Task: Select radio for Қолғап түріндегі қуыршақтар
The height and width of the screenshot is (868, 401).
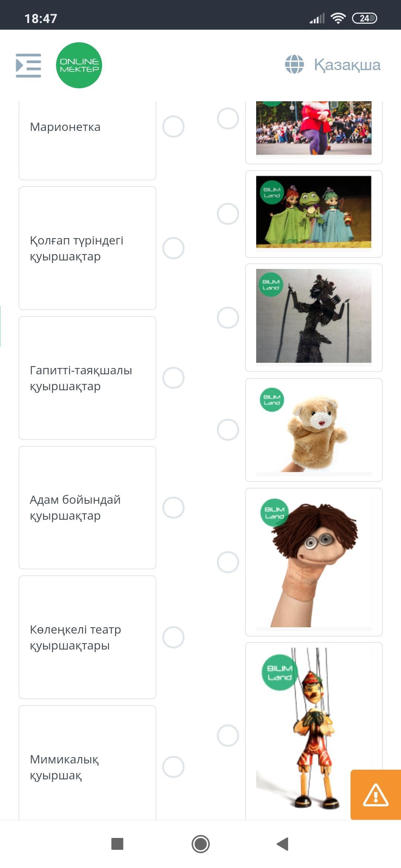Action: [173, 248]
